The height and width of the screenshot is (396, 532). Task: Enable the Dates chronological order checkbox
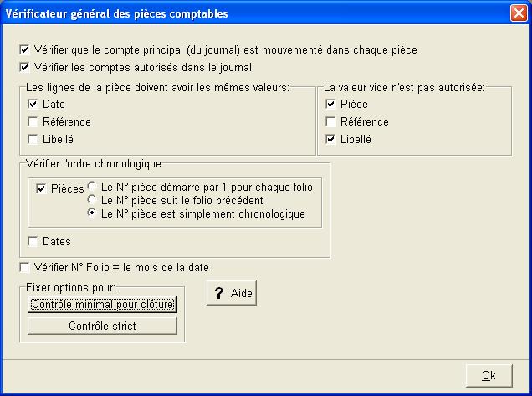[x=33, y=242]
